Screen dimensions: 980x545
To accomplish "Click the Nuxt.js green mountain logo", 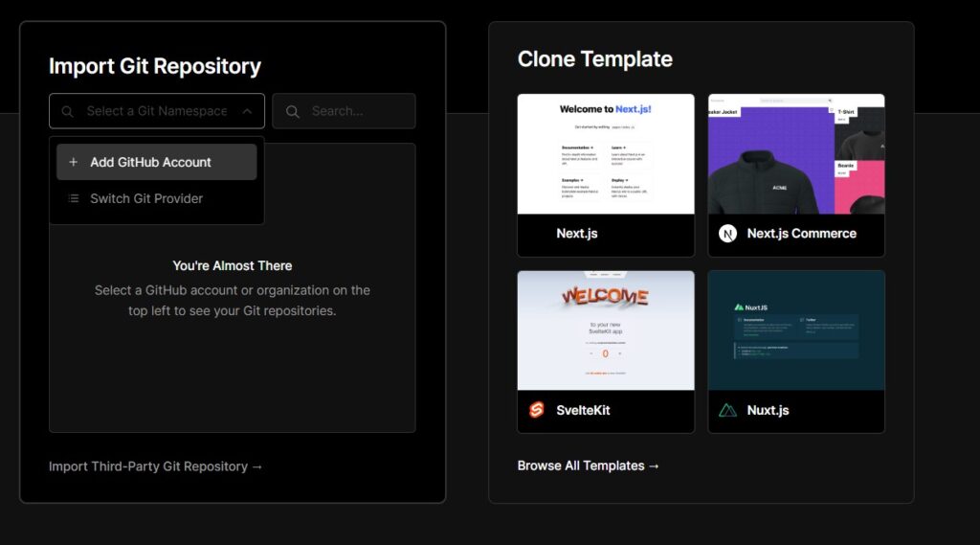I will pyautogui.click(x=728, y=410).
